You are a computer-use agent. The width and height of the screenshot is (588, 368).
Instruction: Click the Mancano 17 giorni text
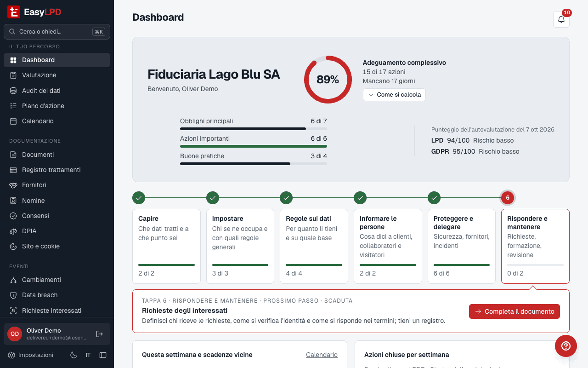[389, 81]
